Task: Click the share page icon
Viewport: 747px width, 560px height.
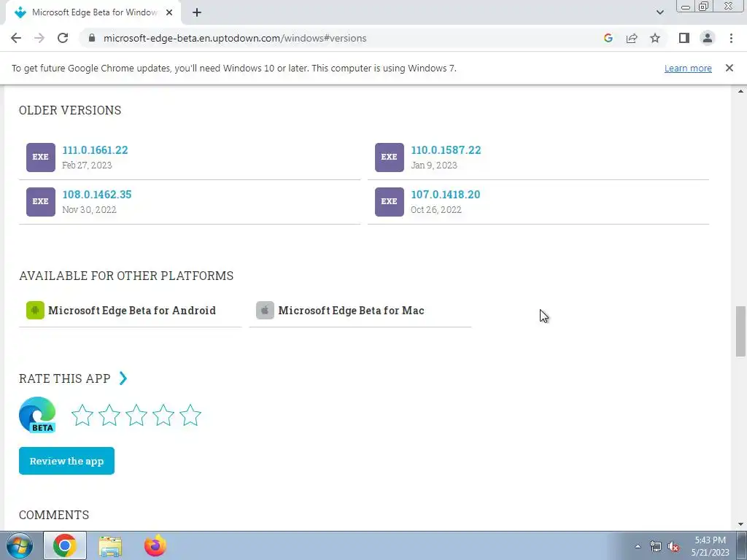Action: [x=632, y=38]
